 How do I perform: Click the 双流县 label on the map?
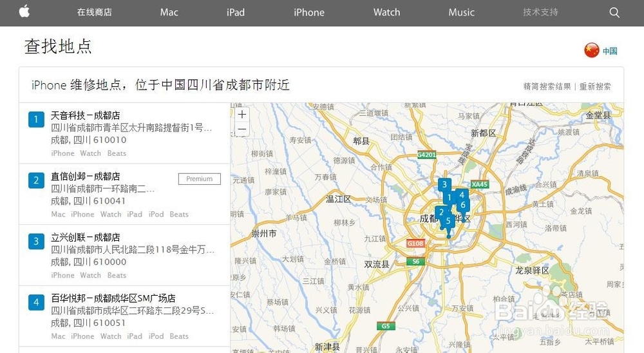[x=377, y=264]
